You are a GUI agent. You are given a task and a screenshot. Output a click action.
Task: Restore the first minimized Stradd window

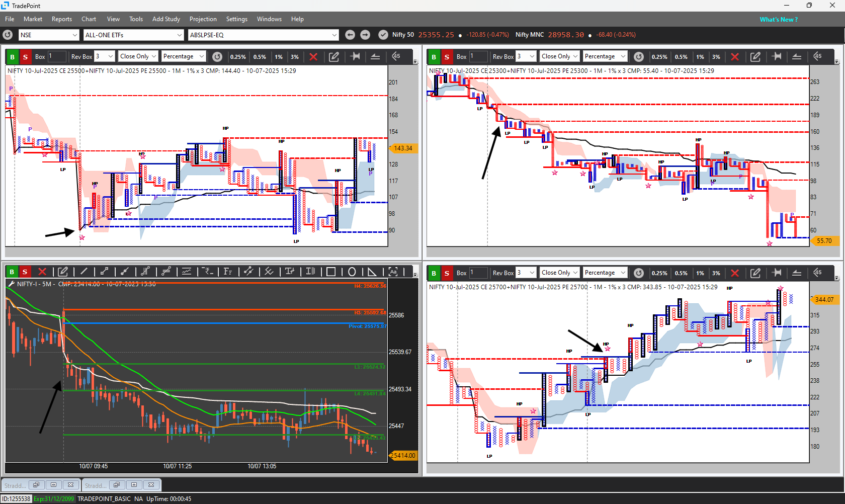(36, 485)
